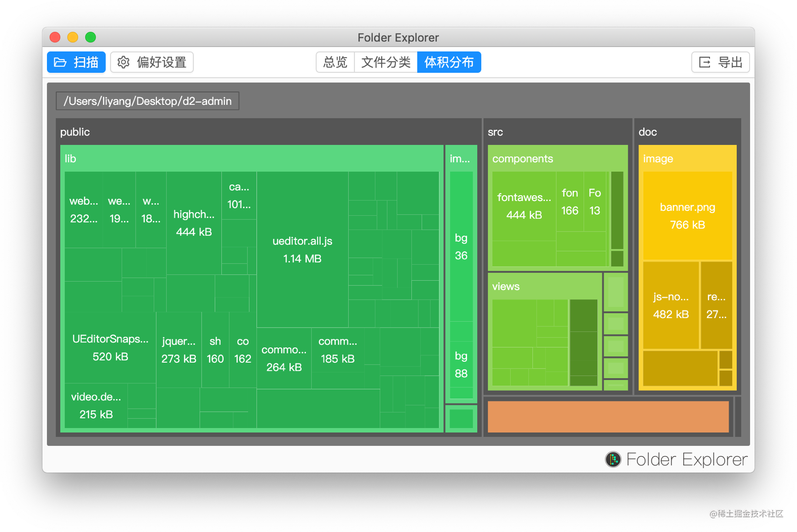Select the ueditor.all.js 1.14 MB block

click(302, 250)
